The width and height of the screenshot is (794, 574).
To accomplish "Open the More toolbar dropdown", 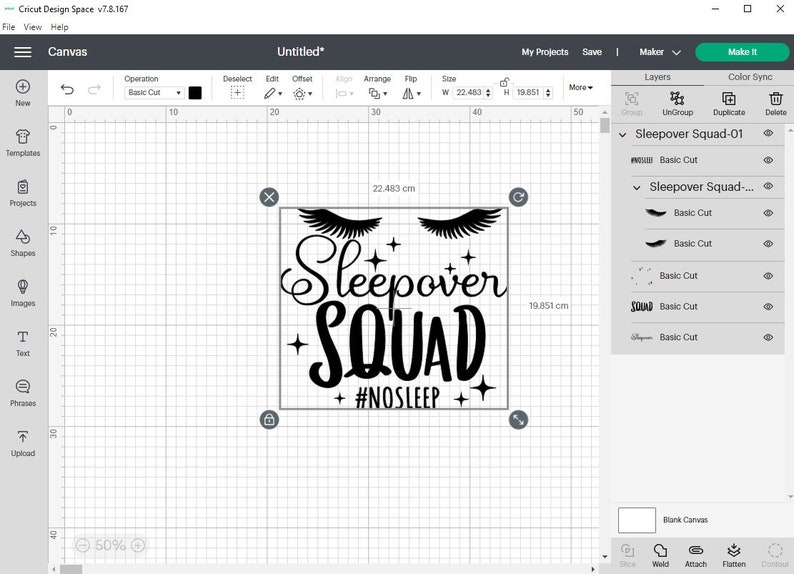I will [x=580, y=88].
